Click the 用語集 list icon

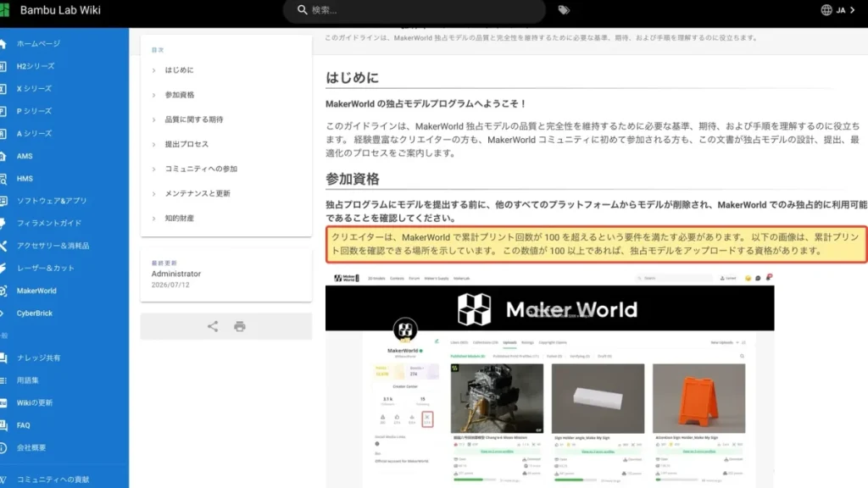click(3, 380)
